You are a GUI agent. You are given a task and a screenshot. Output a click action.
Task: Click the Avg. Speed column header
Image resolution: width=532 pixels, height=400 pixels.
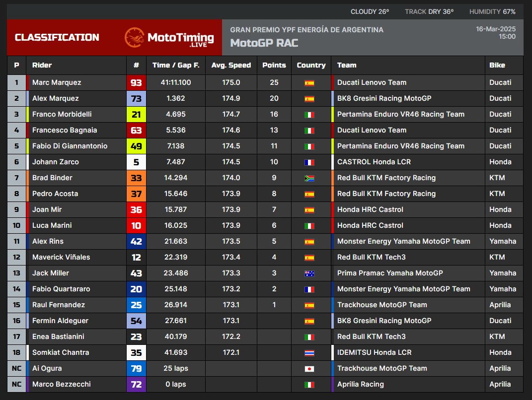(x=231, y=65)
